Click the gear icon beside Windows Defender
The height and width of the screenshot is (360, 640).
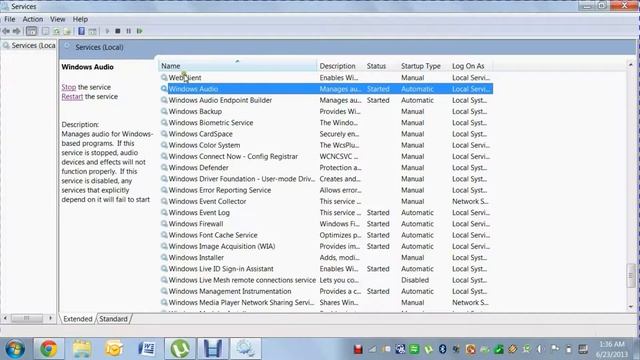(x=164, y=167)
